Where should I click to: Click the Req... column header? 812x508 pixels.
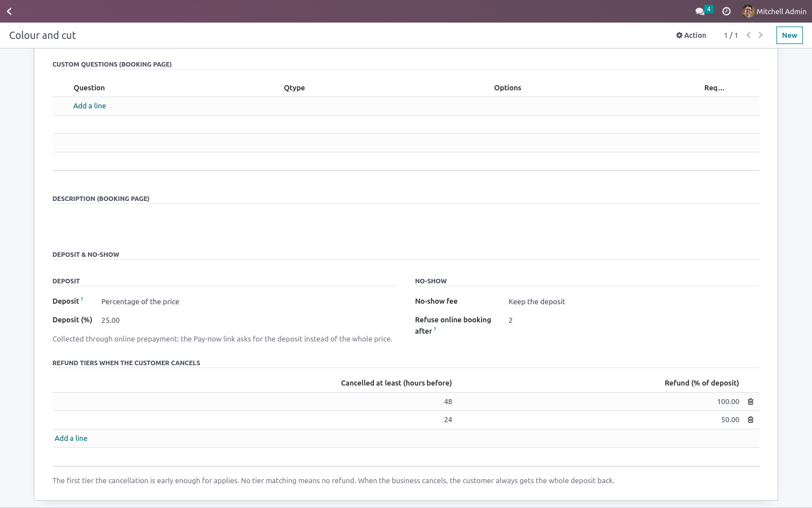pos(714,88)
